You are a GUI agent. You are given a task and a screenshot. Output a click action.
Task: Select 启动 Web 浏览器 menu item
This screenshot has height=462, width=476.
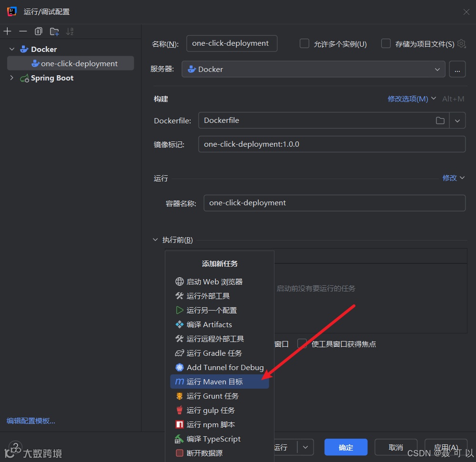click(x=220, y=281)
